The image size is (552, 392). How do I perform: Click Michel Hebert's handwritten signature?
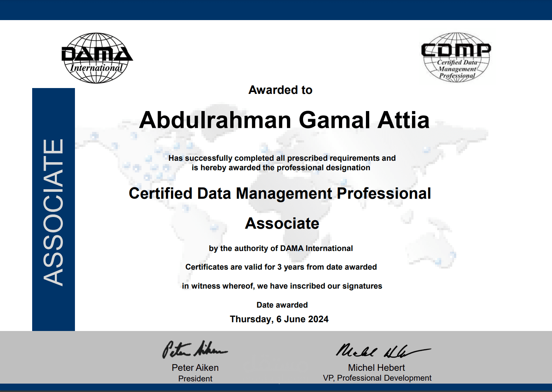383,350
